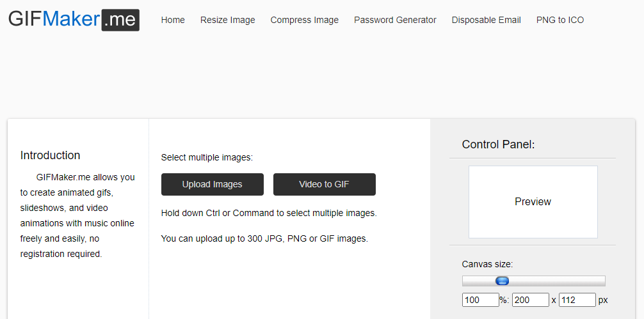
Task: Focus the canvas percentage field showing 100
Action: click(481, 300)
